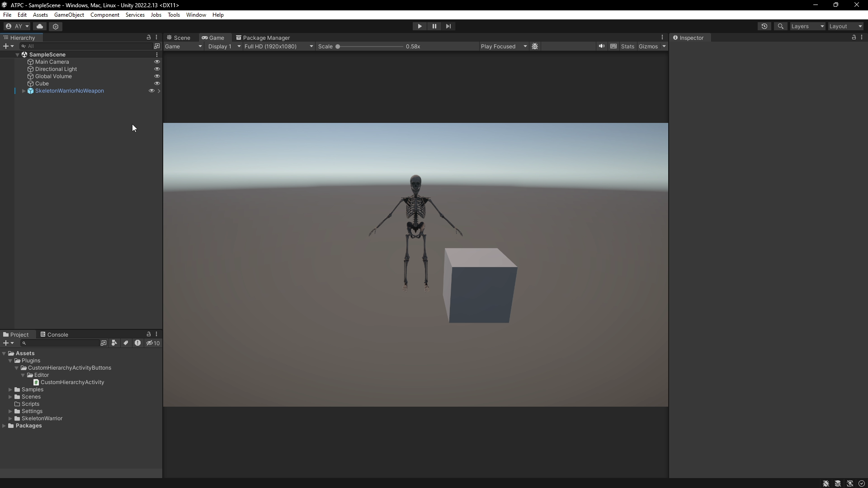Click the Step forward button
The height and width of the screenshot is (488, 868).
(448, 26)
